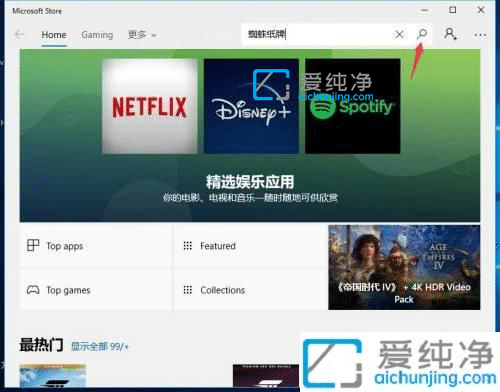Switch to the Home tab
Viewport: 500px width, 392px height.
coord(54,35)
